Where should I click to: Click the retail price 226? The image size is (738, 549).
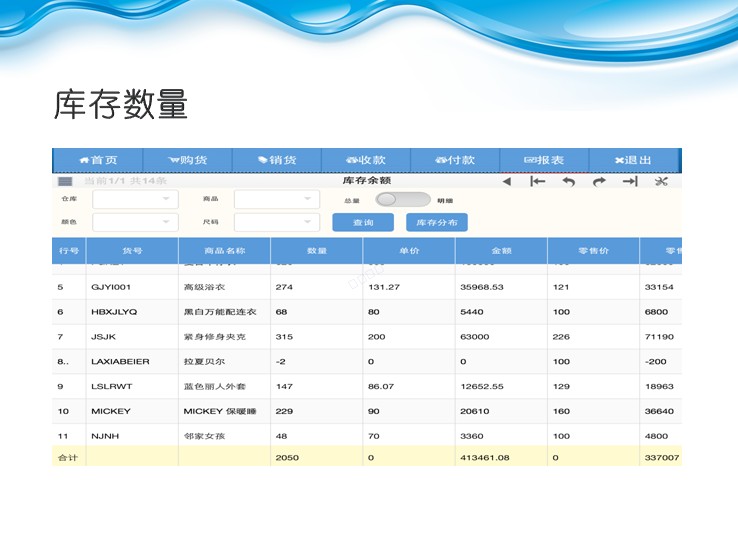point(561,337)
